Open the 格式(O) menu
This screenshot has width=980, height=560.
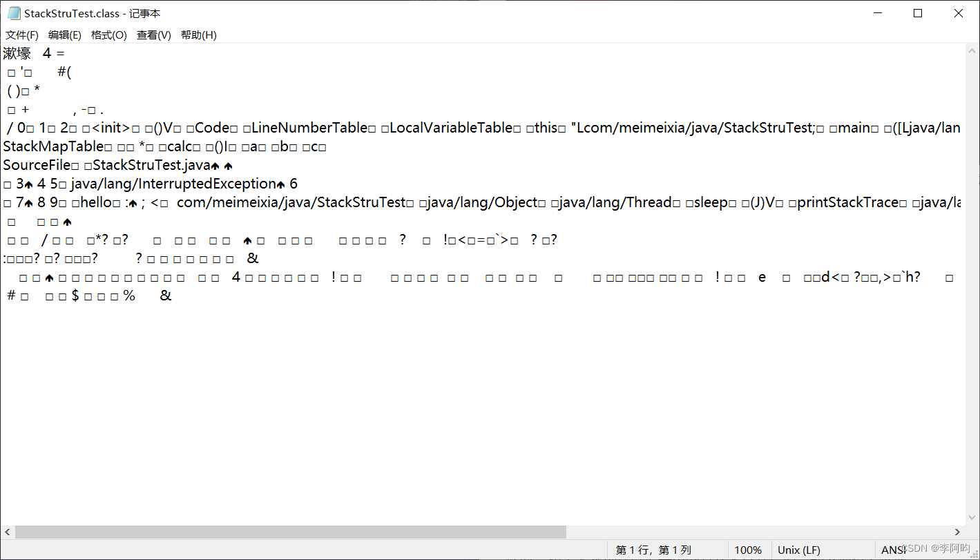(x=109, y=35)
